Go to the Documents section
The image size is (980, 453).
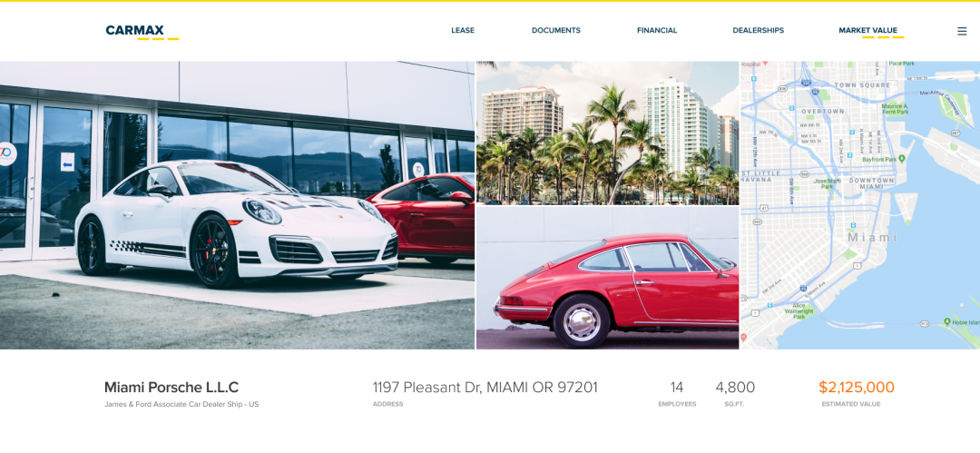(555, 30)
